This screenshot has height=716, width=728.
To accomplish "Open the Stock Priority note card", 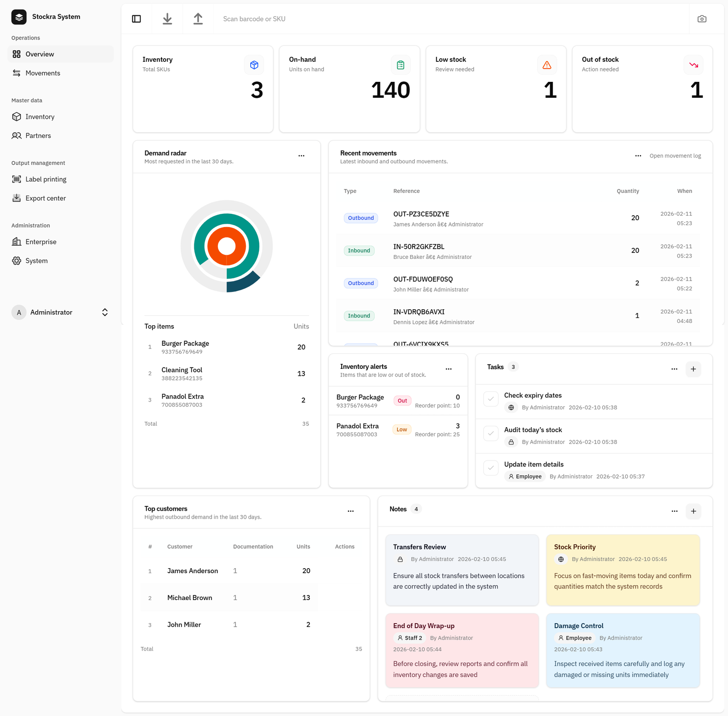I will pos(622,570).
